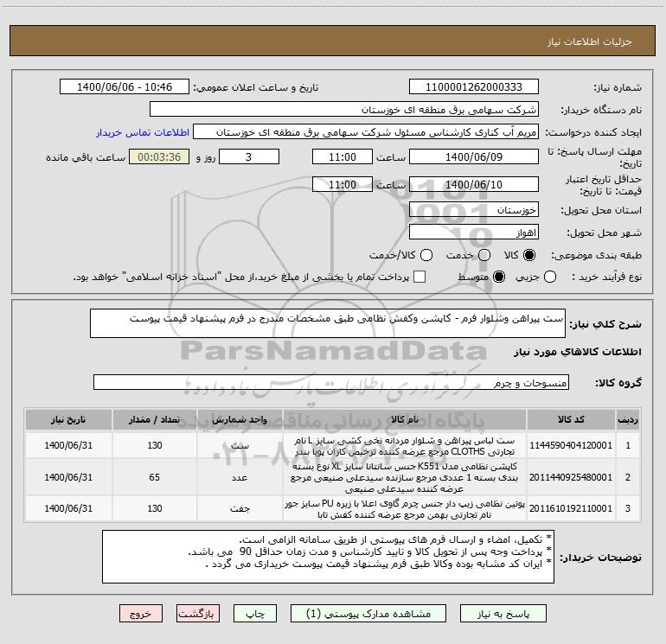
Task: Click the نام کالا column header
Action: (405, 419)
